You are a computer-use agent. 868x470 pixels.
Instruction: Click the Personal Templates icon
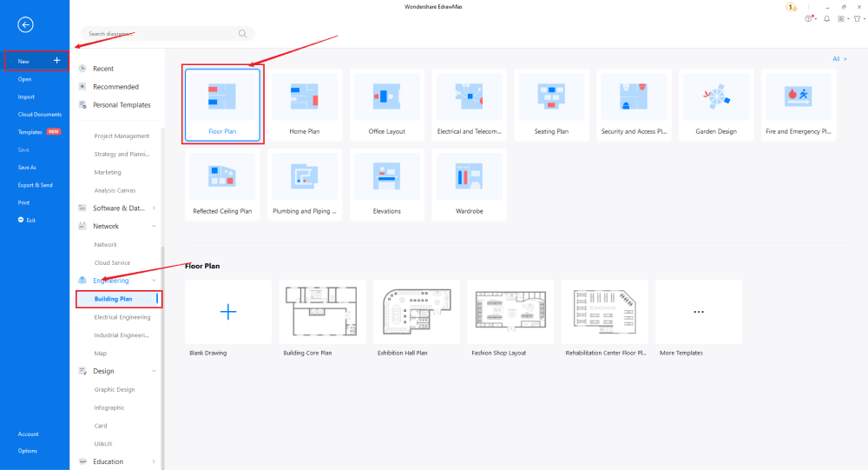pos(82,105)
